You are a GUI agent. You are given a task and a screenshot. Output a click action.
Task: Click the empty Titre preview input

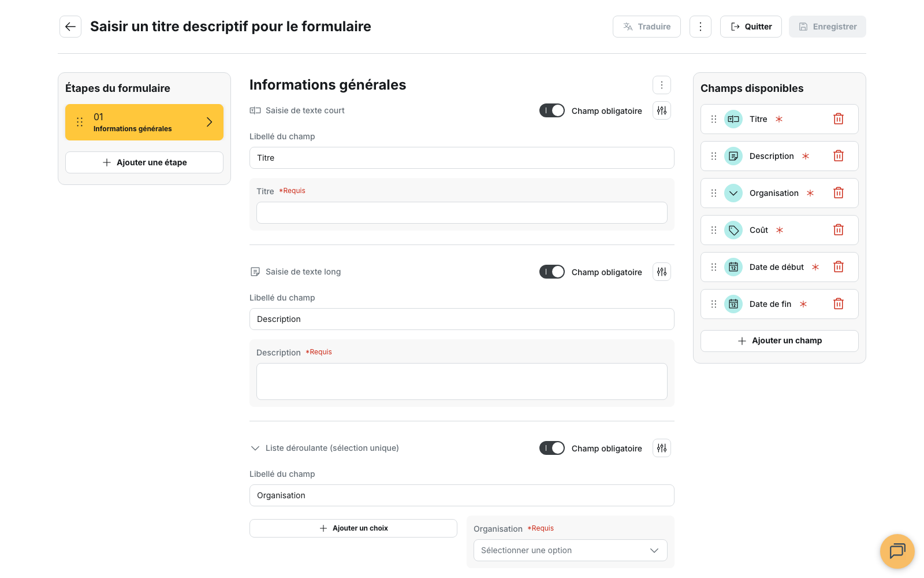[x=462, y=213]
